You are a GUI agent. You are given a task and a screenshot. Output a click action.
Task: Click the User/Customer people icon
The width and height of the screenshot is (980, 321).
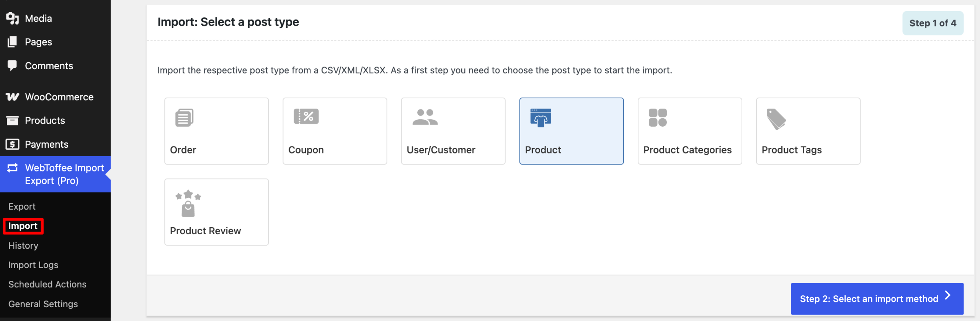(425, 117)
